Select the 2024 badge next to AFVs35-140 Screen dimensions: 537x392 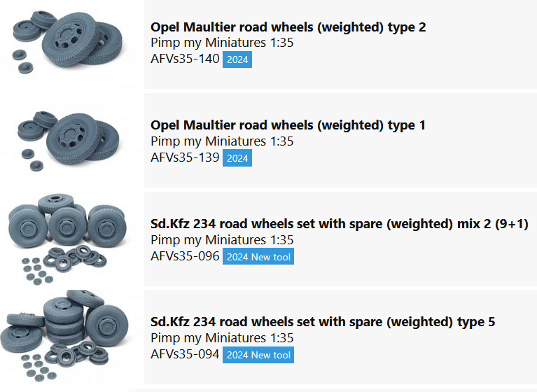(237, 59)
